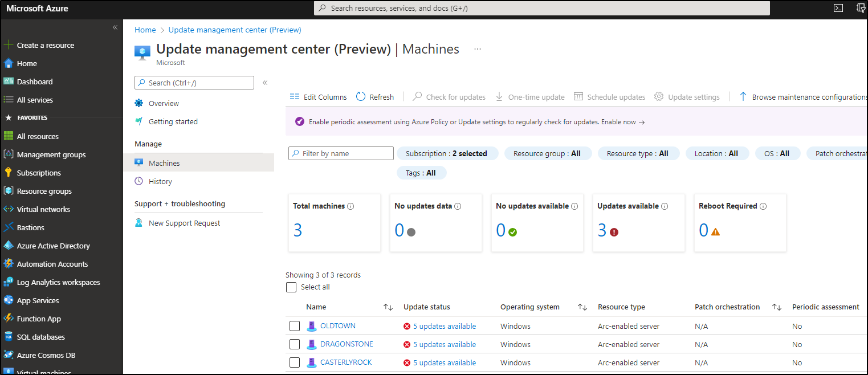
Task: Open the ellipsis more options next to title
Action: (x=478, y=49)
